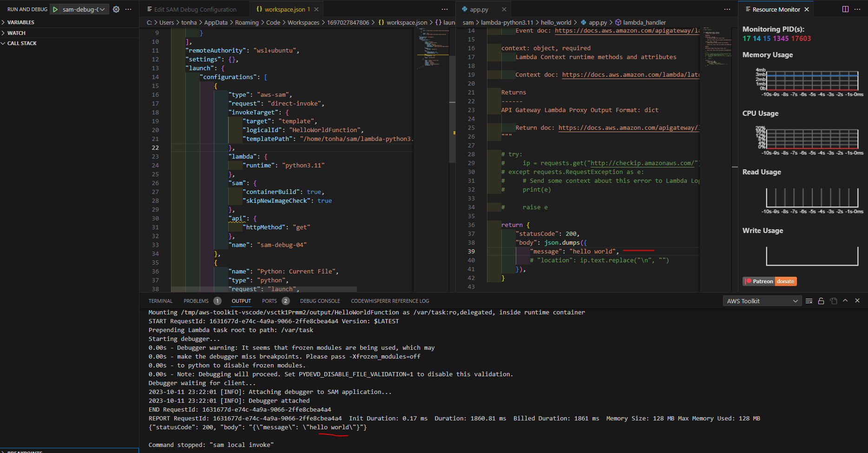Image resolution: width=868 pixels, height=453 pixels.
Task: Click the donate button
Action: [x=786, y=281]
